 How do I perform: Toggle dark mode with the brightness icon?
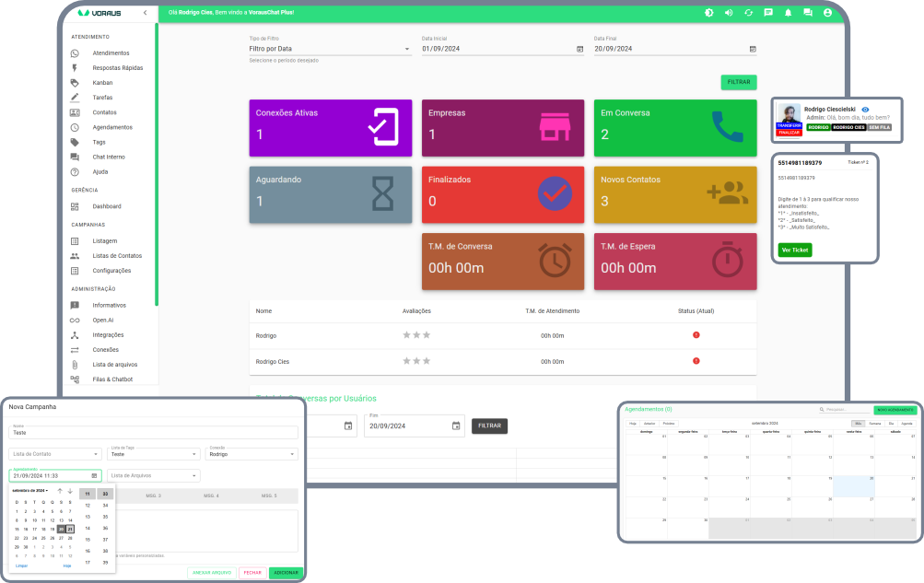[x=709, y=13]
